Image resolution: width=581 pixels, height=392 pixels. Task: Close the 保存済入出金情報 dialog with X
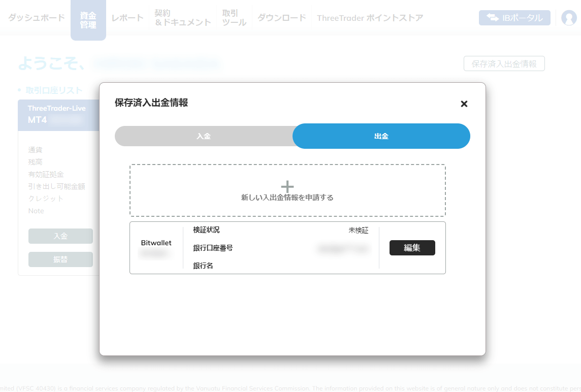point(464,104)
